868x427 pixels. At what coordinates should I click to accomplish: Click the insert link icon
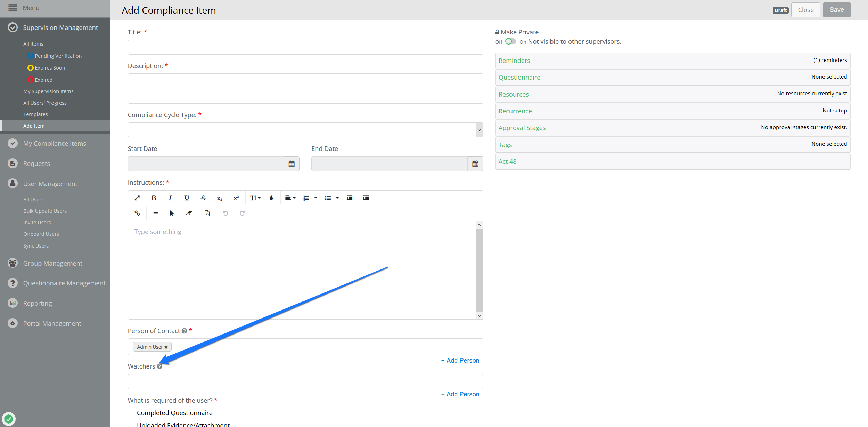point(137,213)
